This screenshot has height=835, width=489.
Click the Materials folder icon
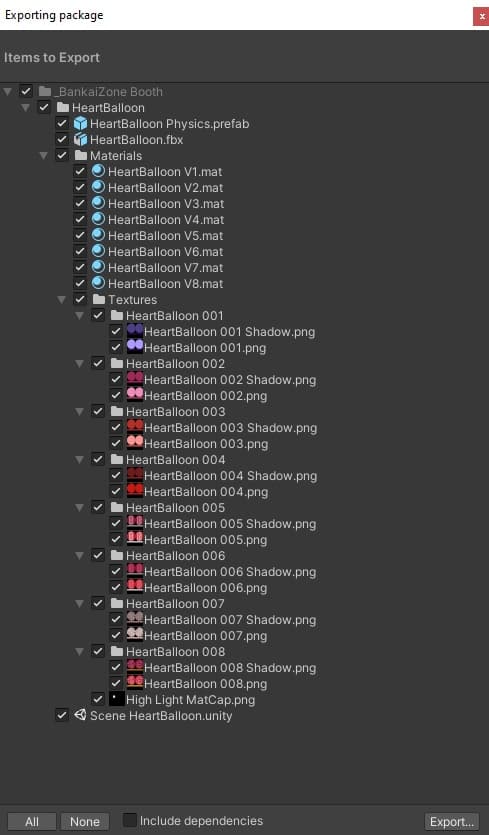(81, 155)
